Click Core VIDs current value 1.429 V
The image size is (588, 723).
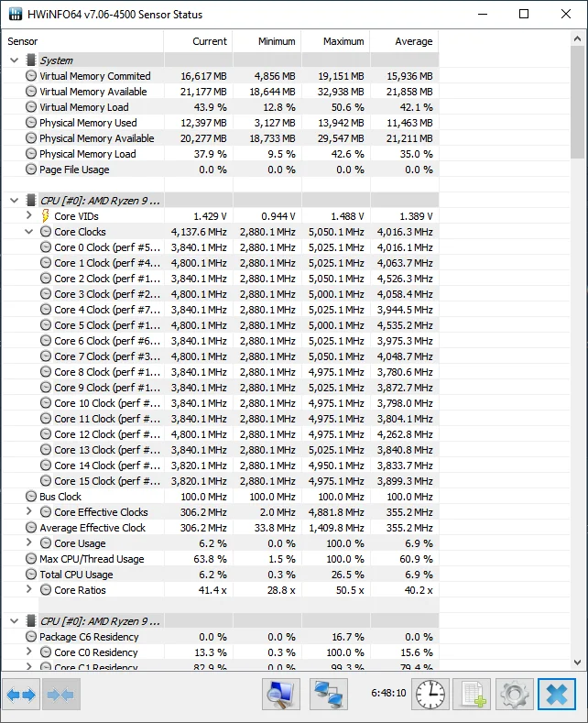(x=210, y=216)
